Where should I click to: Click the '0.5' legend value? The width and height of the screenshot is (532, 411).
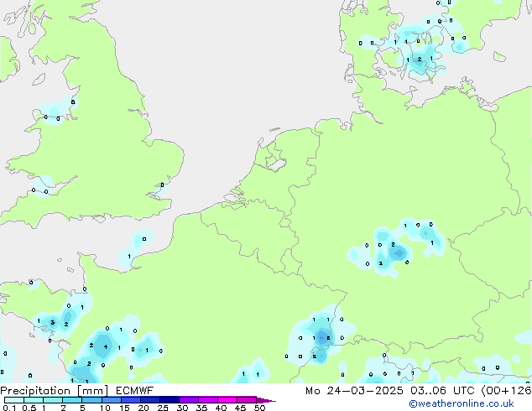[29, 408]
